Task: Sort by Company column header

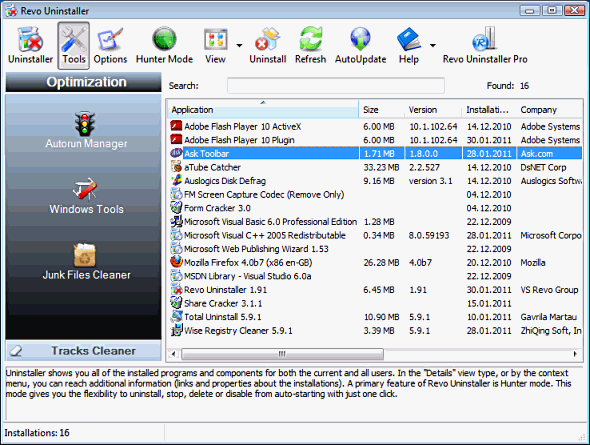Action: pyautogui.click(x=549, y=109)
